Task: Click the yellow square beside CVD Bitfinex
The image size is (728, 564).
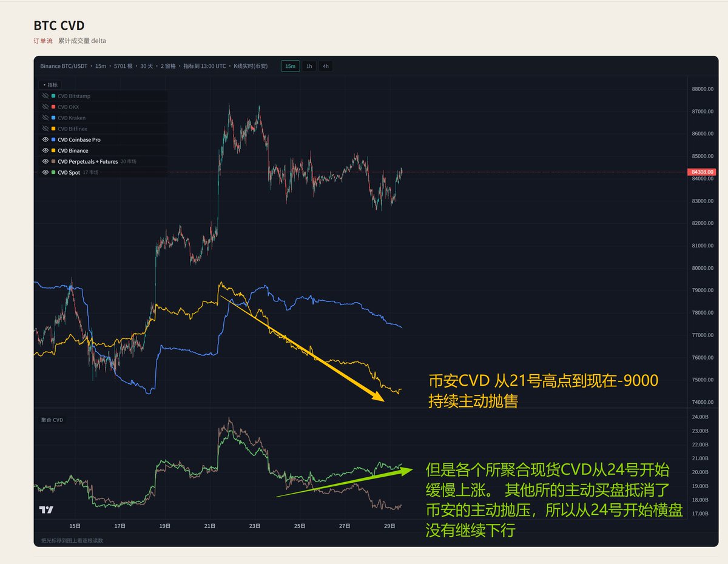Action: [x=53, y=129]
